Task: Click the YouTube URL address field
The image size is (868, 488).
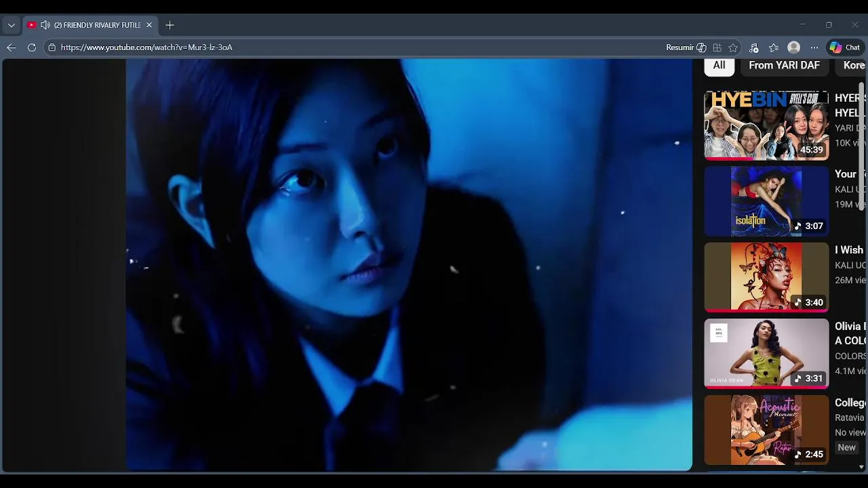Action: point(353,47)
